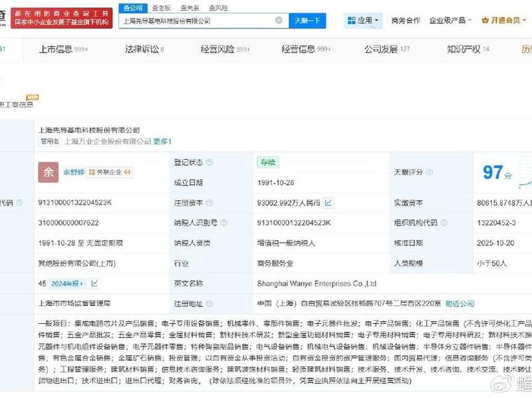532x399 pixels.
Task: Select the registration number 310000000007622
Action: [68, 223]
